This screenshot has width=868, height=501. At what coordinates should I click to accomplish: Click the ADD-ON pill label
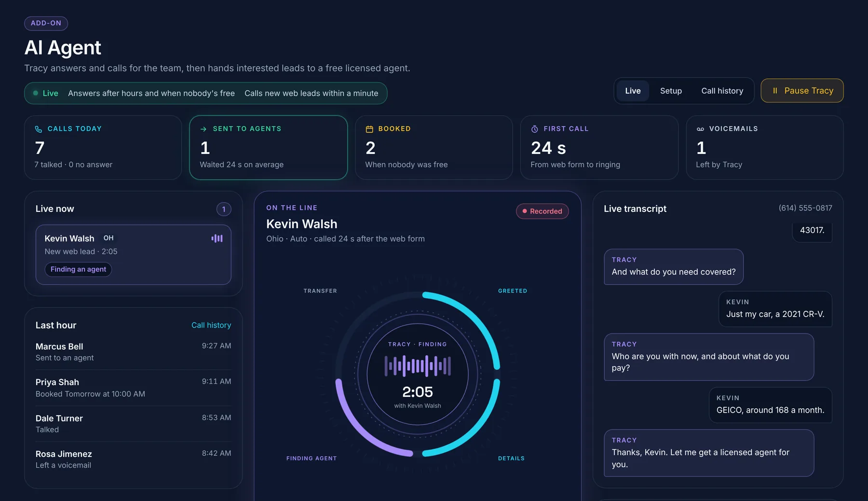[x=46, y=23]
